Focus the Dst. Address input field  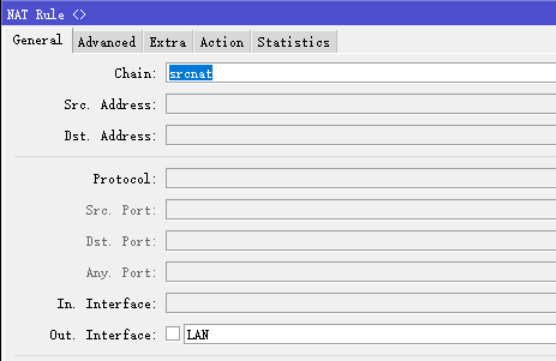pos(361,135)
